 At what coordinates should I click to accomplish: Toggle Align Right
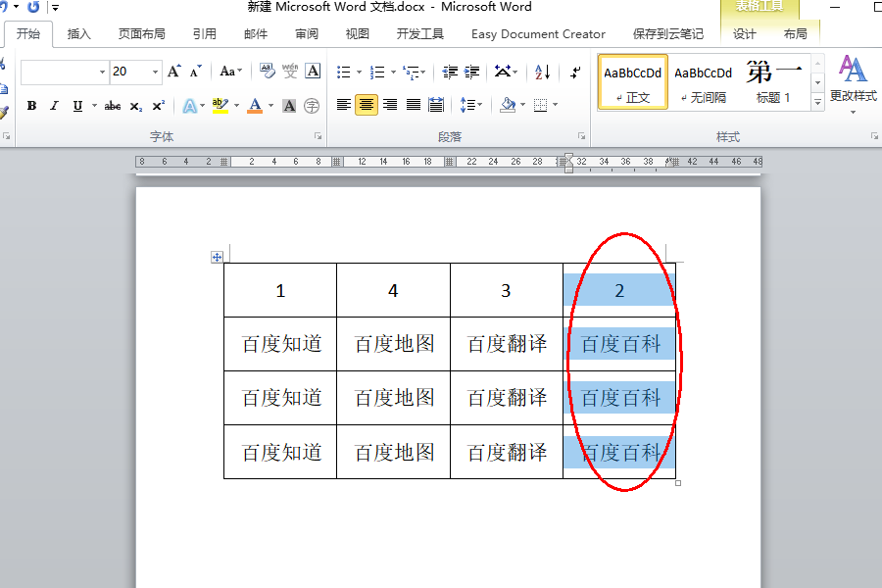390,105
